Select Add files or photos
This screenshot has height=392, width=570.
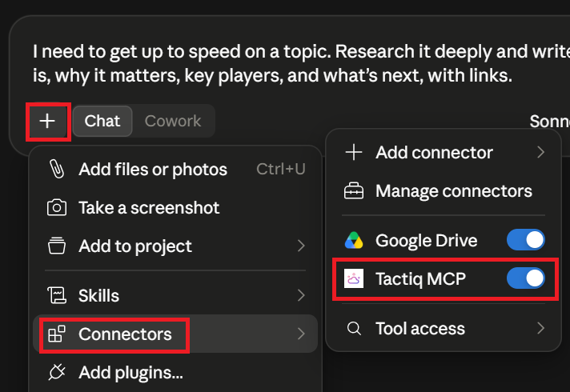point(175,170)
